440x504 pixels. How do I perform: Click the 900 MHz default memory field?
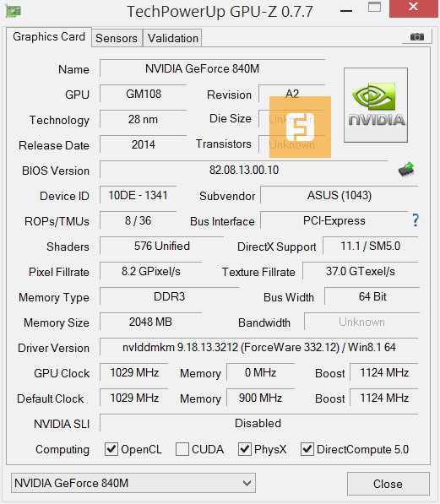point(261,398)
